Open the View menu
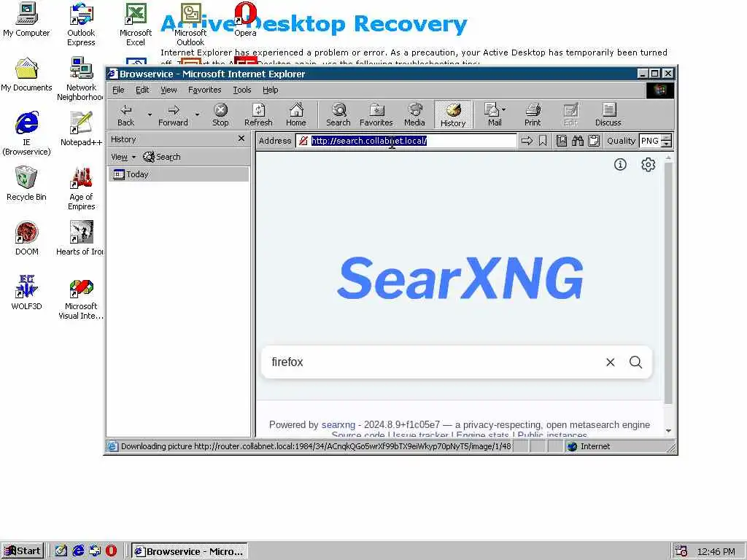 169,90
